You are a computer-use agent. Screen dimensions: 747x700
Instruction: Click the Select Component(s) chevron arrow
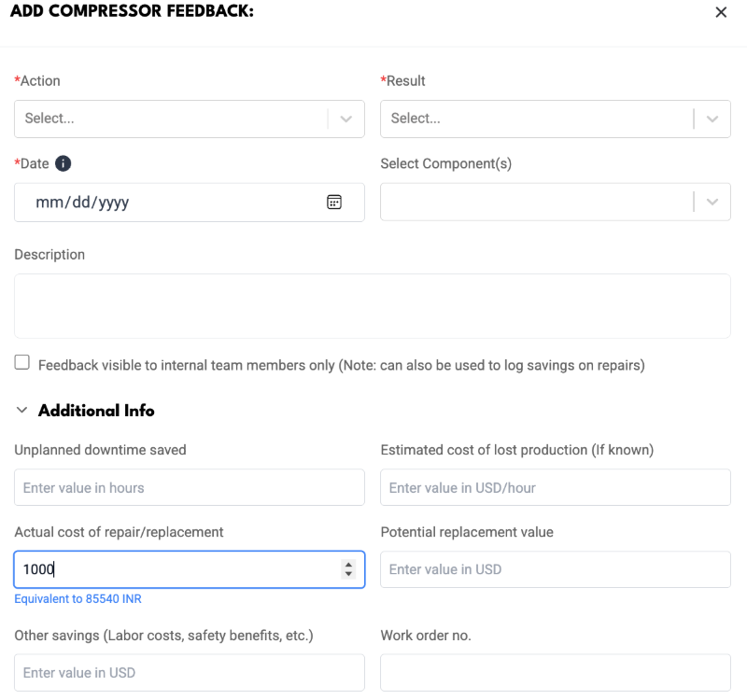coord(712,202)
